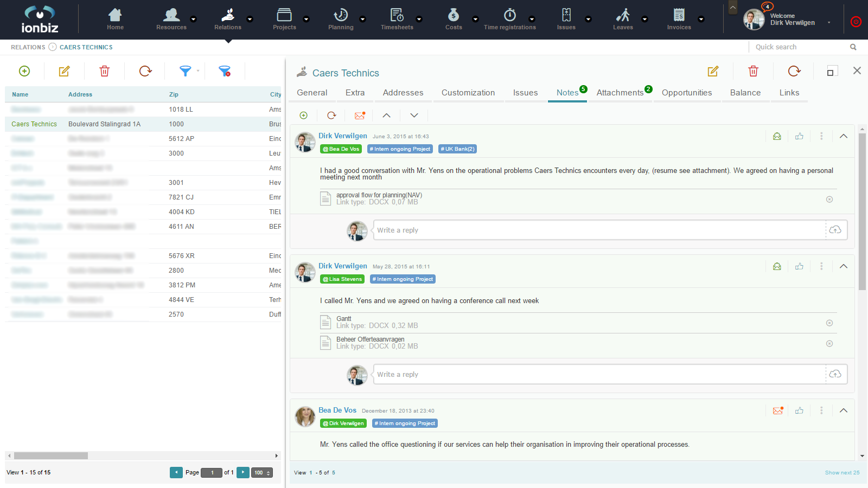Clear the list filter
The width and height of the screenshot is (868, 488).
[x=225, y=71]
